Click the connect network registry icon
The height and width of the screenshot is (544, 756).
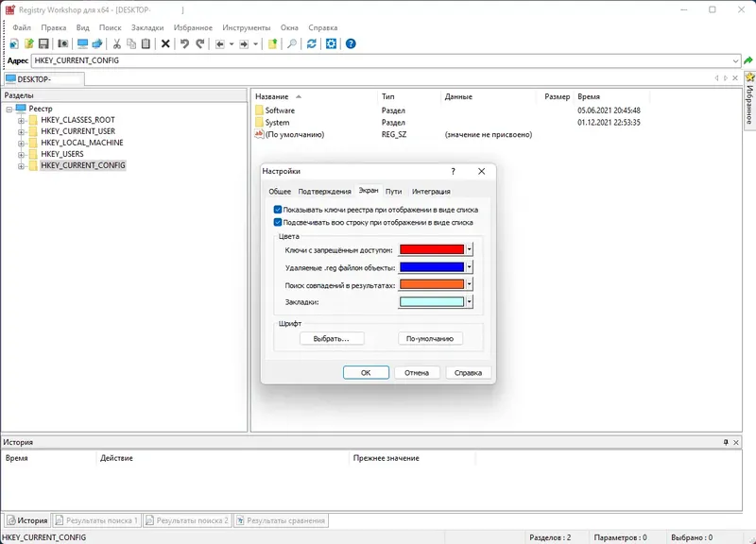click(x=97, y=43)
